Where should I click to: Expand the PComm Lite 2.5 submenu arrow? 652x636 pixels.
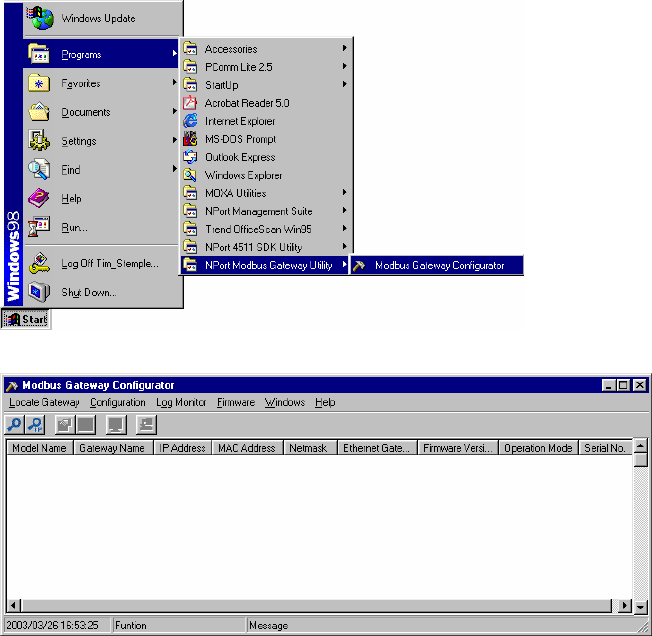click(344, 66)
